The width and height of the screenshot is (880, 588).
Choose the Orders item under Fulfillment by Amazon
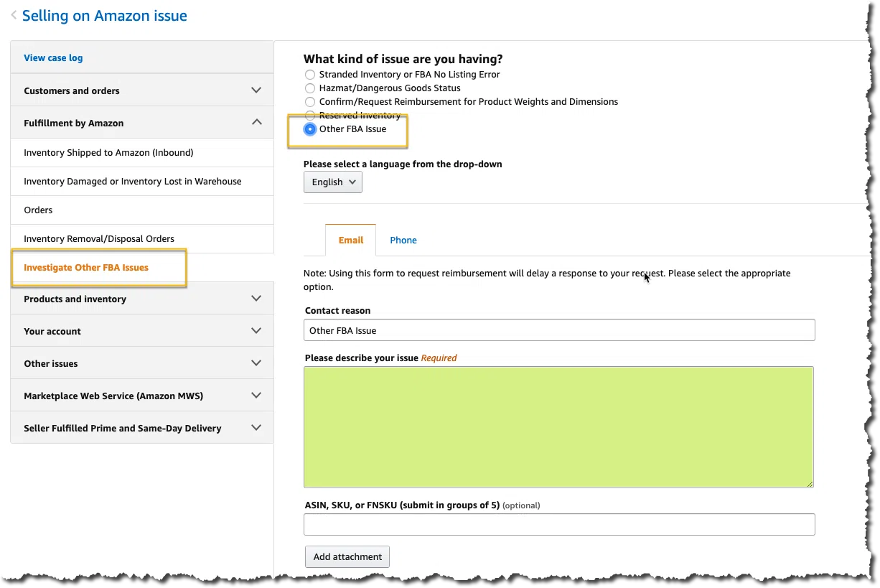(x=142, y=210)
